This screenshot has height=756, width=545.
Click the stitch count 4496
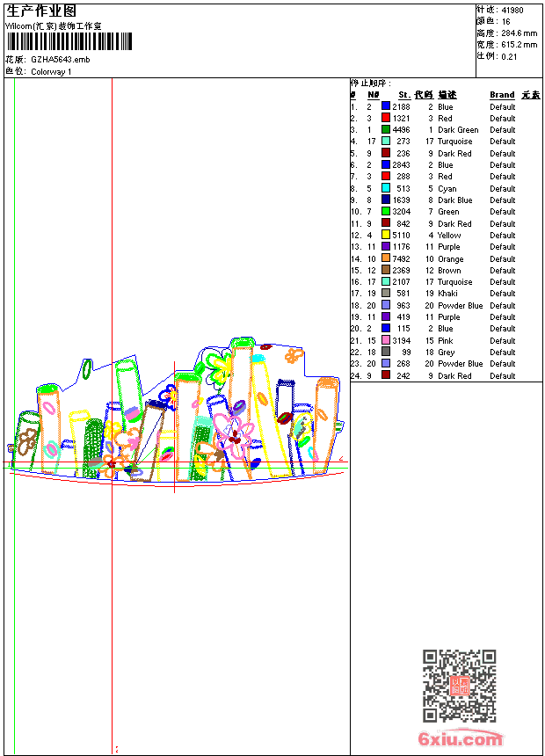401,130
